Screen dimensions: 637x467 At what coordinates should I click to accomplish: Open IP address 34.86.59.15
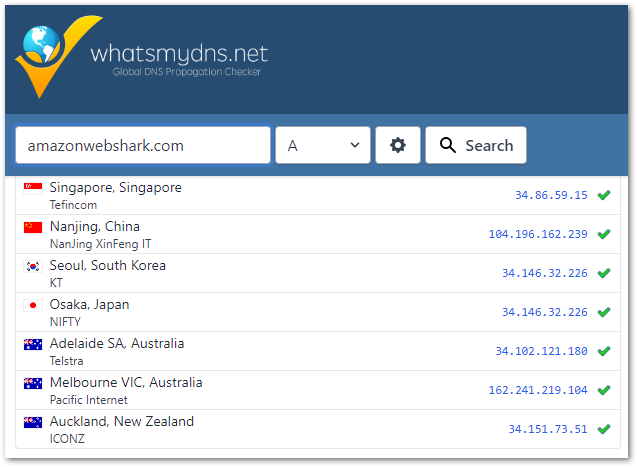pyautogui.click(x=551, y=195)
